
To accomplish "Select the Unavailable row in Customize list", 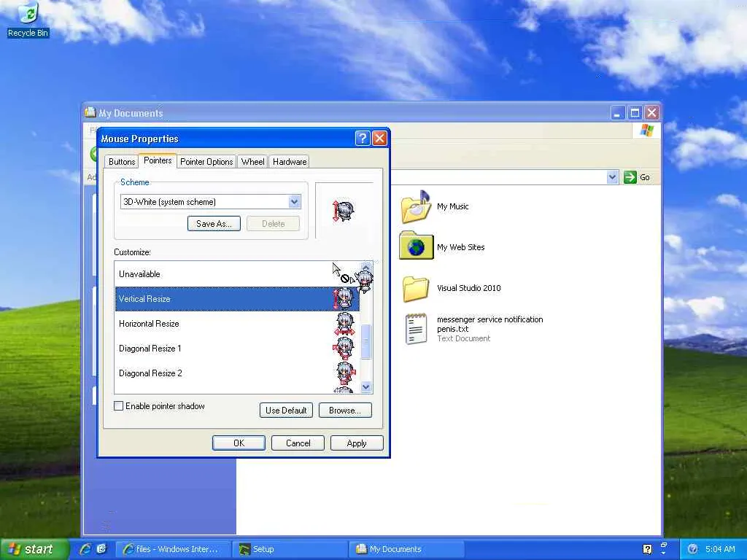I will coord(237,274).
